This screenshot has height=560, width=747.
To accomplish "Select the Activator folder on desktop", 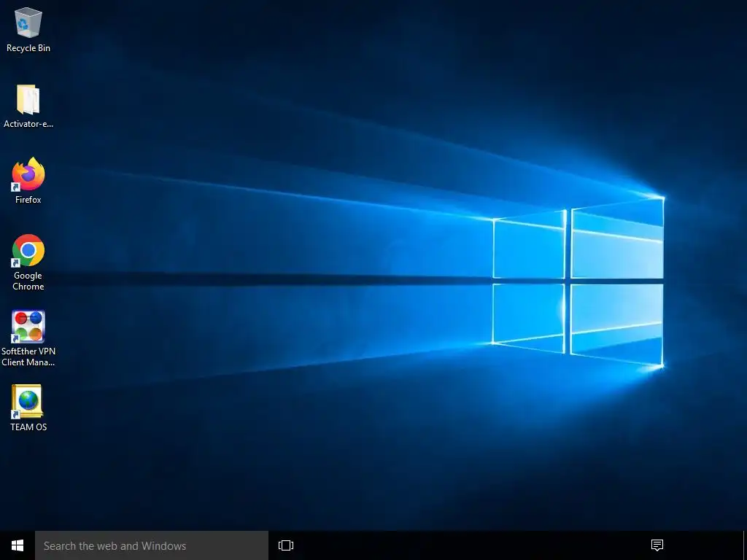I will coord(28,106).
